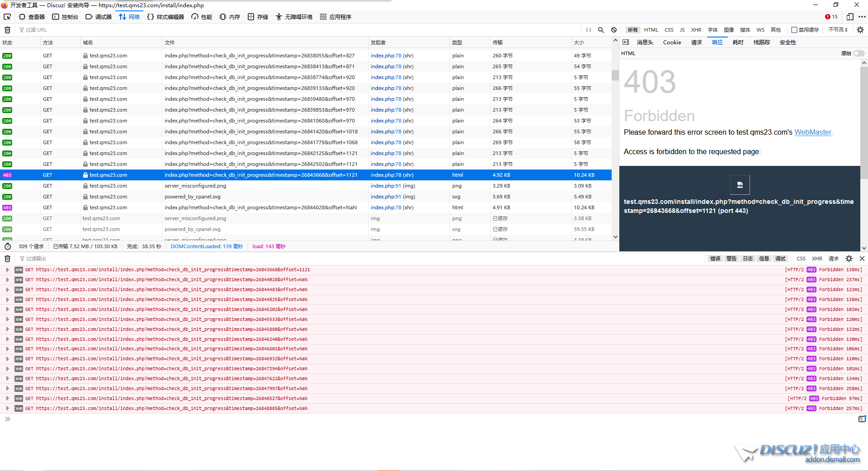Toggle Requests (请求) filter in console
The height and width of the screenshot is (471, 868).
pyautogui.click(x=833, y=259)
